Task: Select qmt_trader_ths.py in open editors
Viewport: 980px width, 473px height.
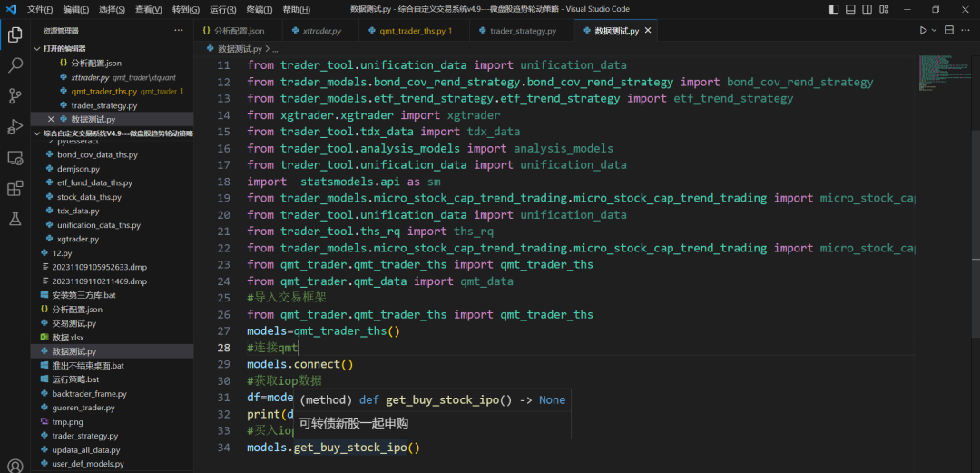Action: pos(112,92)
